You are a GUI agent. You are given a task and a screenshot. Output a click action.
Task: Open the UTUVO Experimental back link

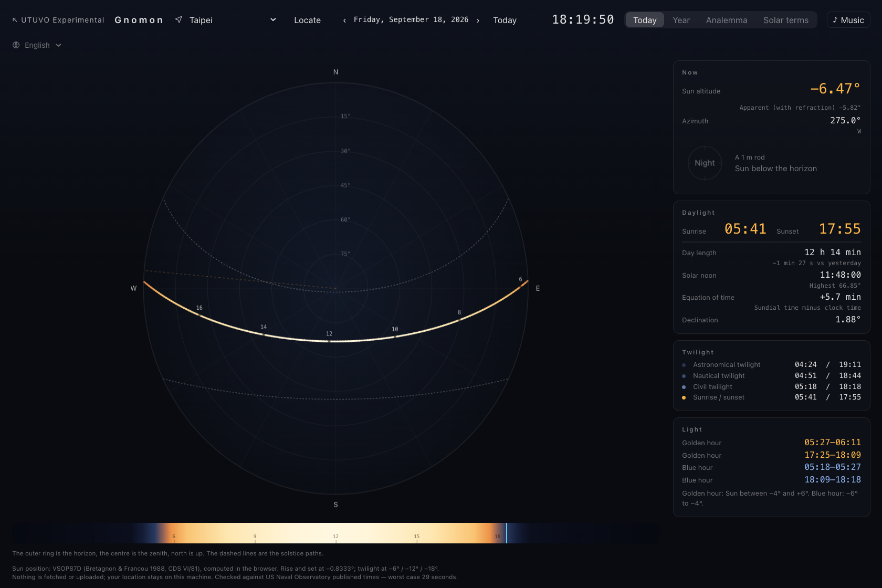pos(58,20)
